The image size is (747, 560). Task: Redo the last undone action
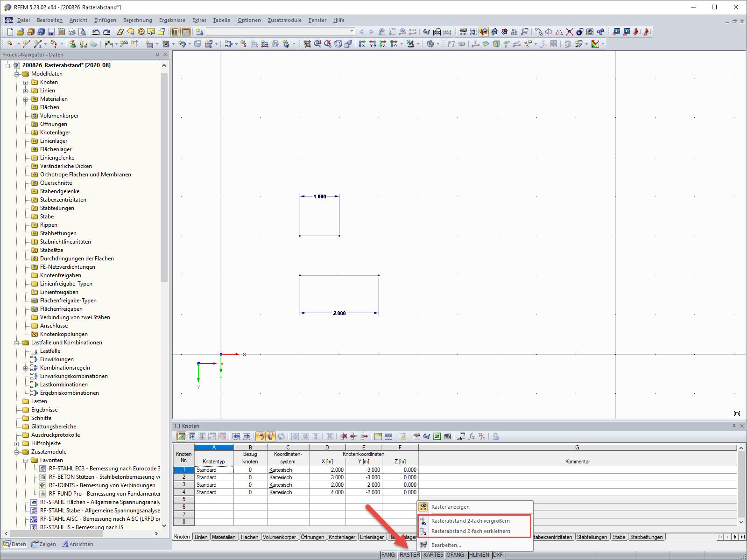coord(106,32)
